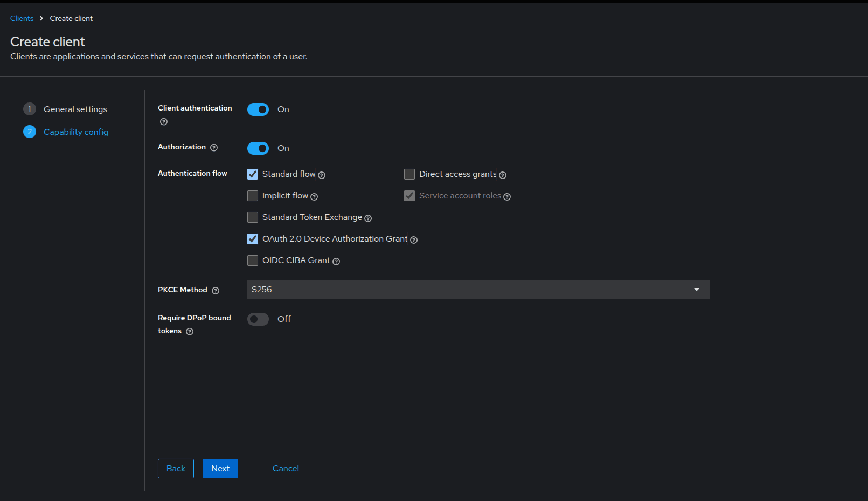Open help for Client authentication
This screenshot has height=501, width=868.
coord(163,122)
